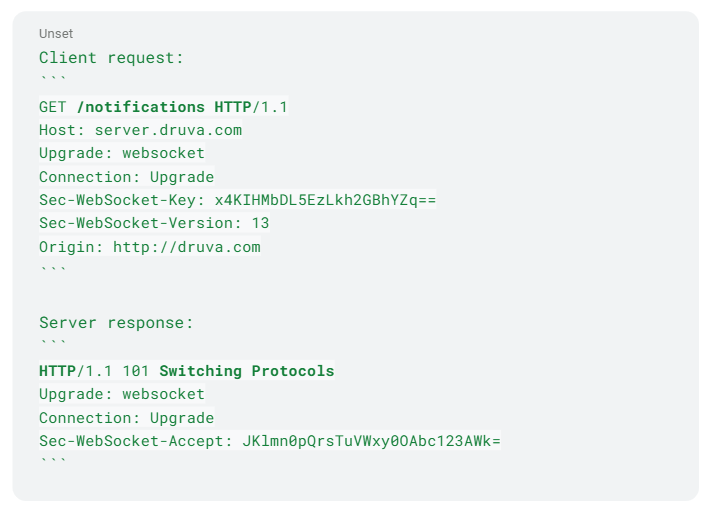Click the final closing backticks at the bottom
The height and width of the screenshot is (514, 716).
pyautogui.click(x=53, y=462)
